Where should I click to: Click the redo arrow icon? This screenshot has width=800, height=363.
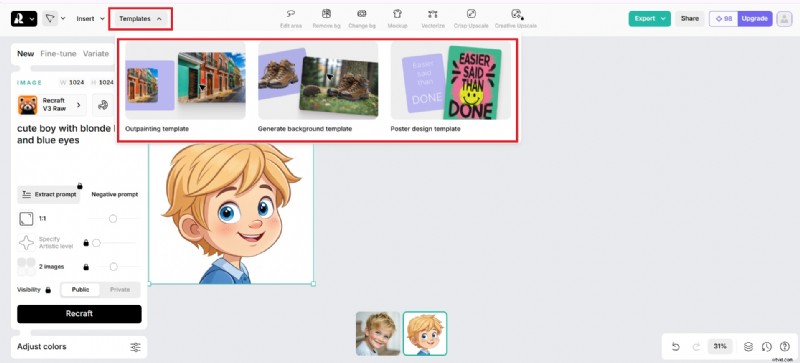pos(696,347)
